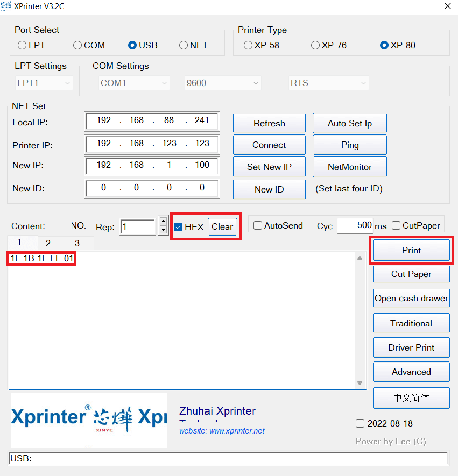Click the Rep spinner down arrow
This screenshot has height=476, width=458.
pyautogui.click(x=164, y=230)
